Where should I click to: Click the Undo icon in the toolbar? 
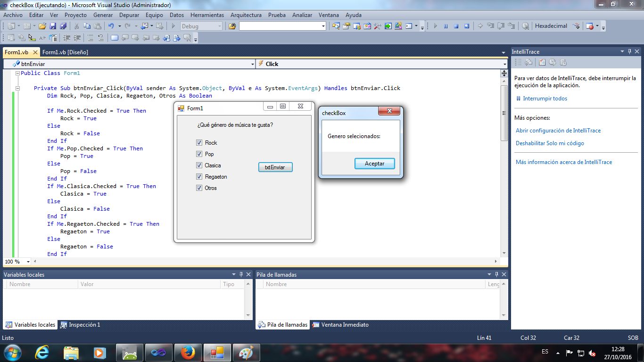click(111, 26)
